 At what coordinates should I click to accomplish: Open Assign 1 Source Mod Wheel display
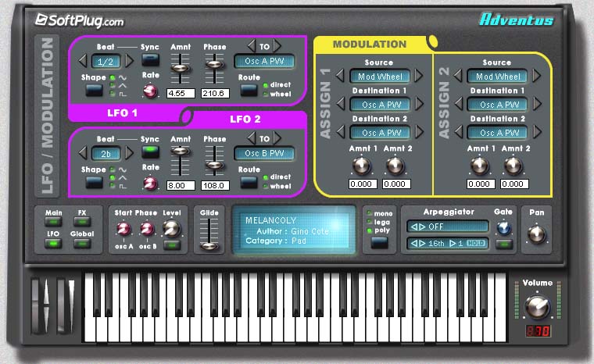(380, 77)
